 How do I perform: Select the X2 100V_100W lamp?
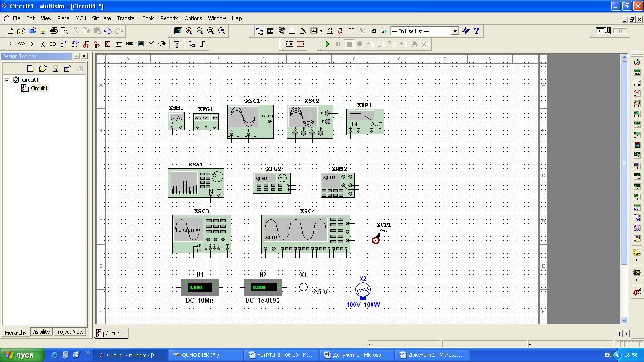(x=363, y=292)
